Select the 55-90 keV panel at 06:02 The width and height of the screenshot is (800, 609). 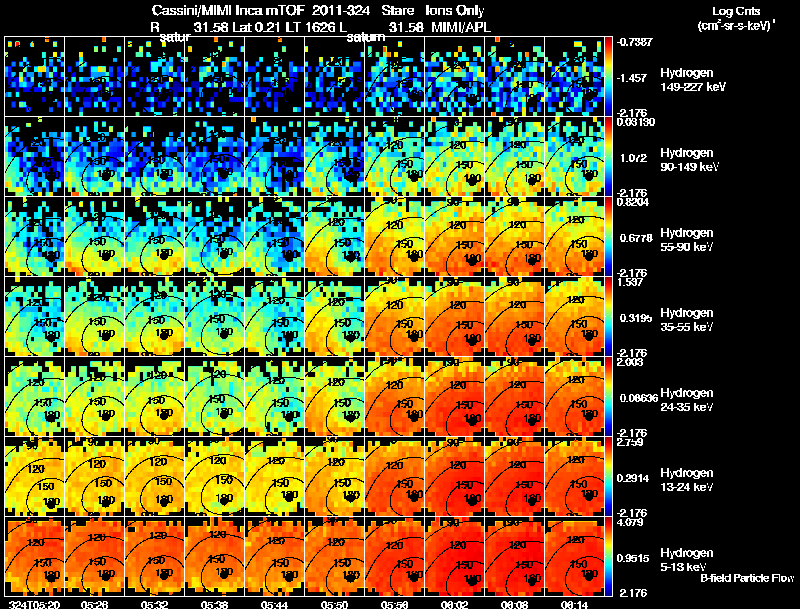[x=455, y=236]
